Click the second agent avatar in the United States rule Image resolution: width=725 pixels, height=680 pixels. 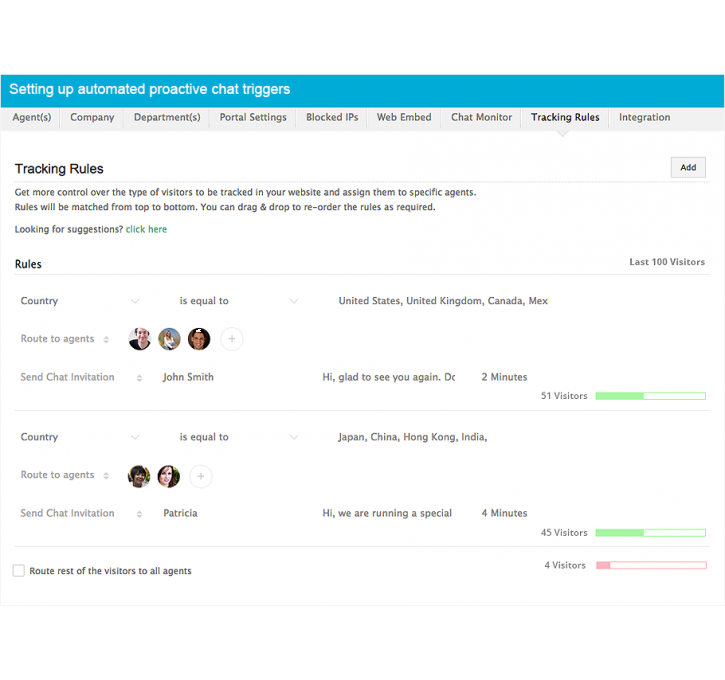[170, 340]
